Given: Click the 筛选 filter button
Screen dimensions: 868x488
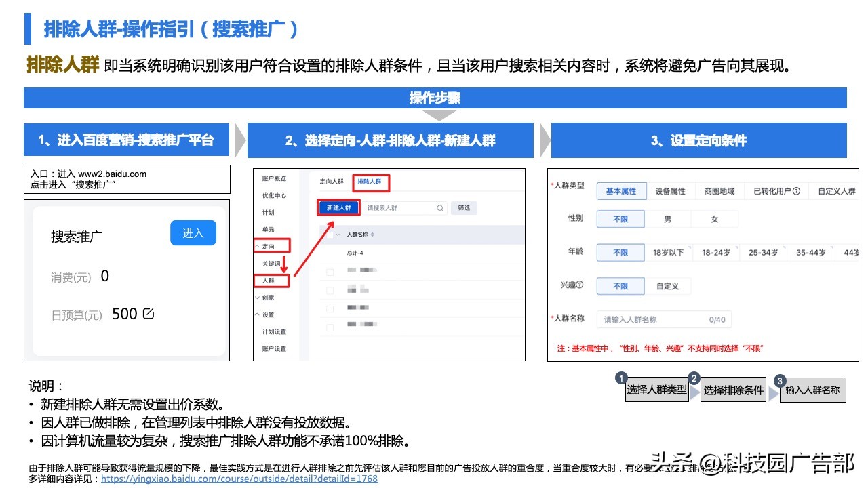Looking at the screenshot, I should pyautogui.click(x=465, y=208).
